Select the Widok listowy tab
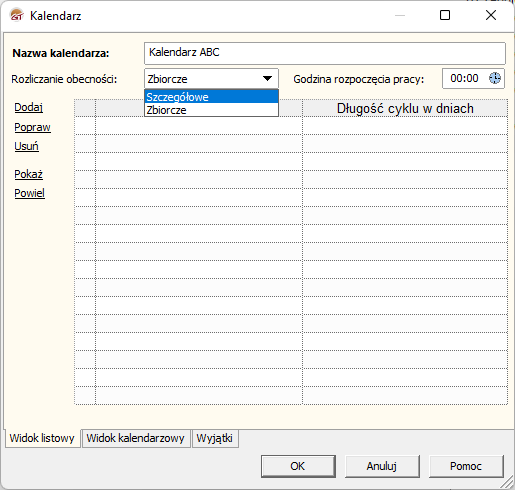Viewport: 515px width, 490px height. tap(42, 438)
